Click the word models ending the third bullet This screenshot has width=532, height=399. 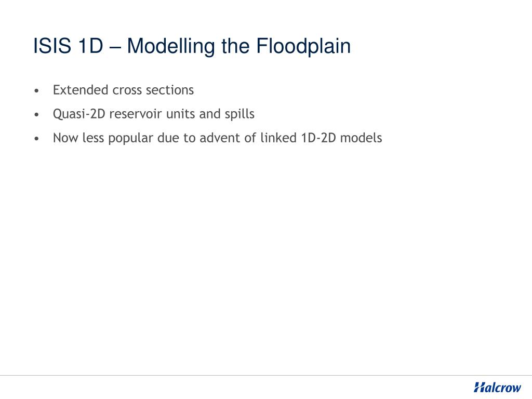(361, 138)
